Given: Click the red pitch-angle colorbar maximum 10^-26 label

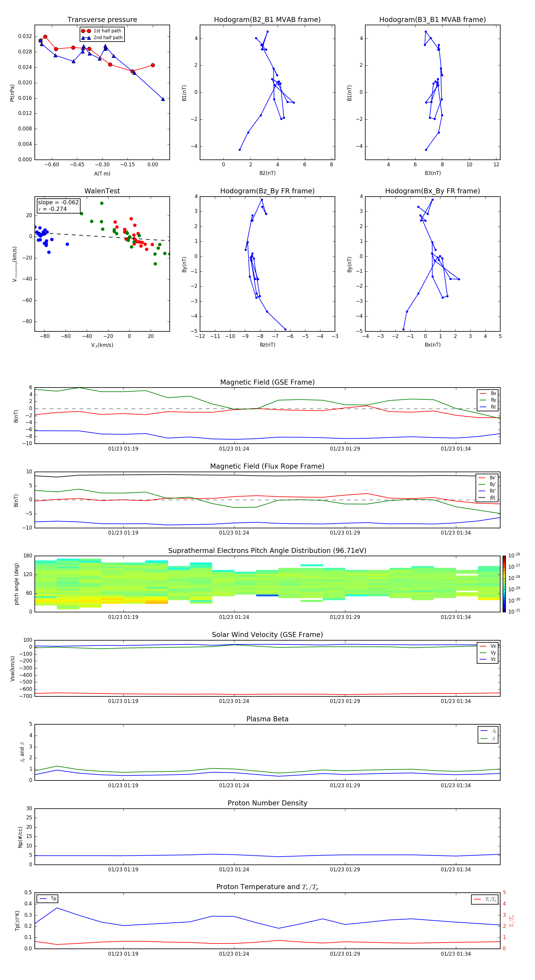Looking at the screenshot, I should tap(514, 555).
